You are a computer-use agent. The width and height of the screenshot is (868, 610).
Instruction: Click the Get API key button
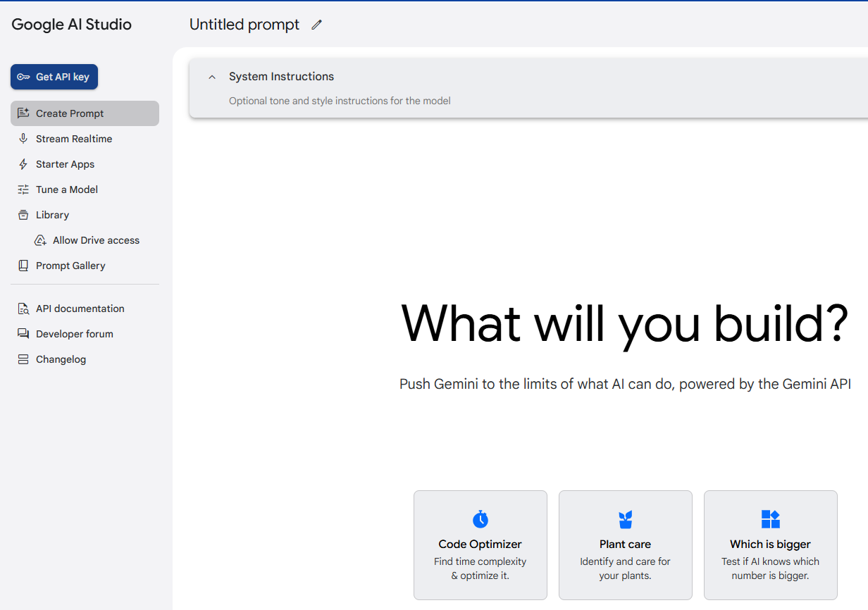pos(54,77)
